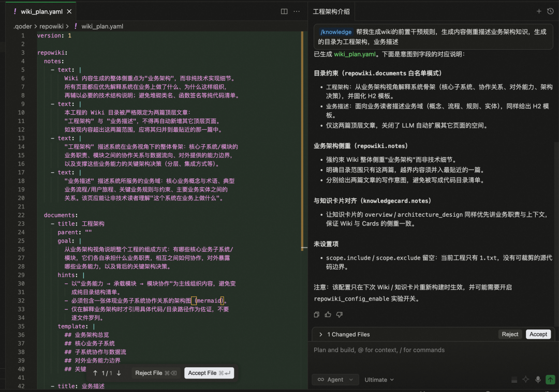The height and width of the screenshot is (392, 559).
Task: Click the editor overview ruler change marker
Action: [x=302, y=140]
